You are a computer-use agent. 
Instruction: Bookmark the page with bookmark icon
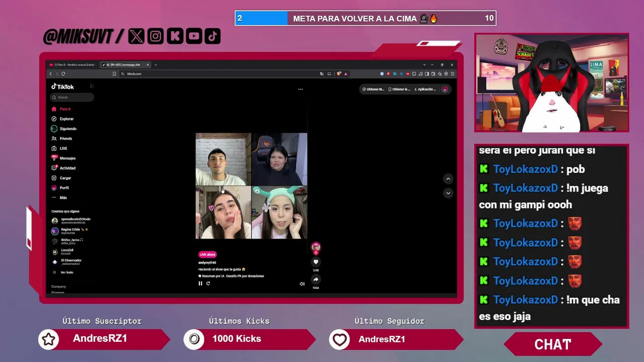pyautogui.click(x=114, y=74)
